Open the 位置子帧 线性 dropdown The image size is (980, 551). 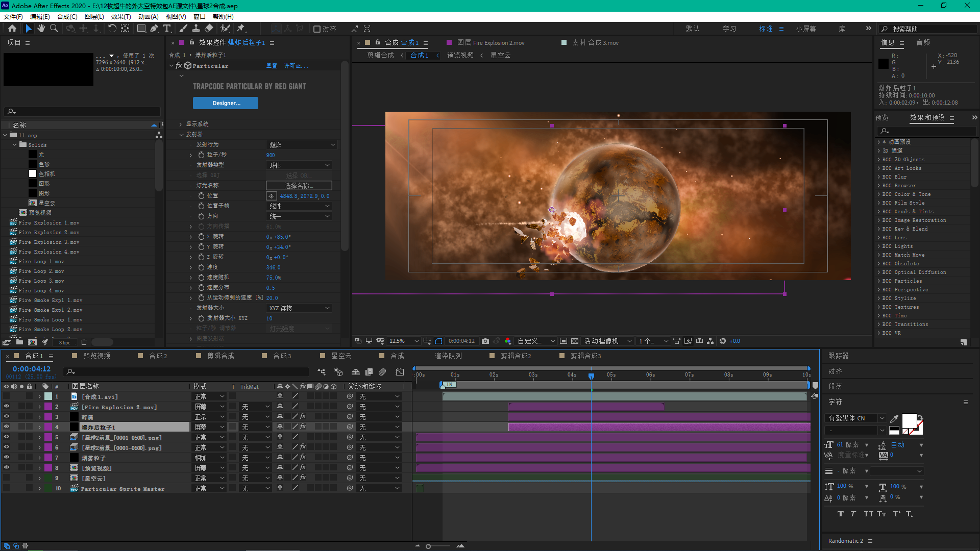click(x=300, y=206)
